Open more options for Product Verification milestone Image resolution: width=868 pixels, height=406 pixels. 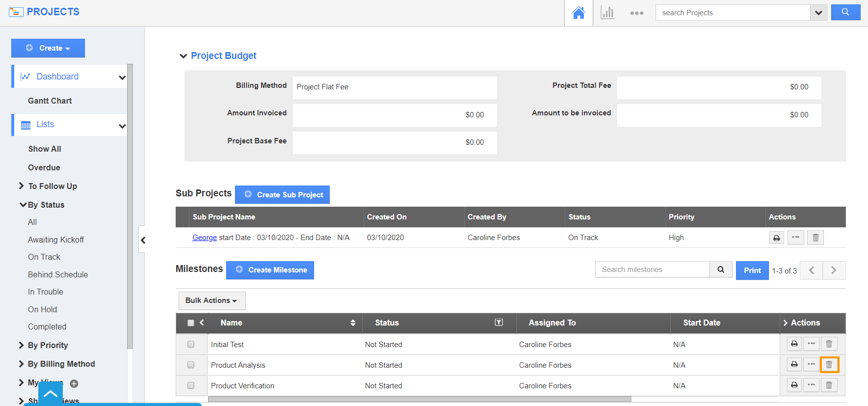tap(812, 385)
